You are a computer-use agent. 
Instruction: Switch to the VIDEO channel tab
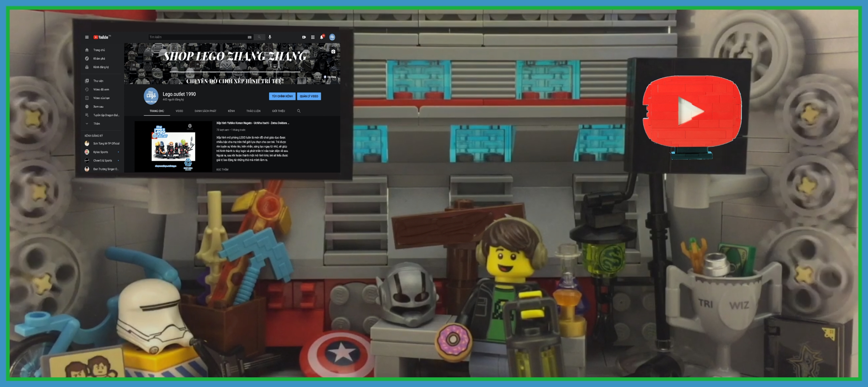pyautogui.click(x=179, y=111)
